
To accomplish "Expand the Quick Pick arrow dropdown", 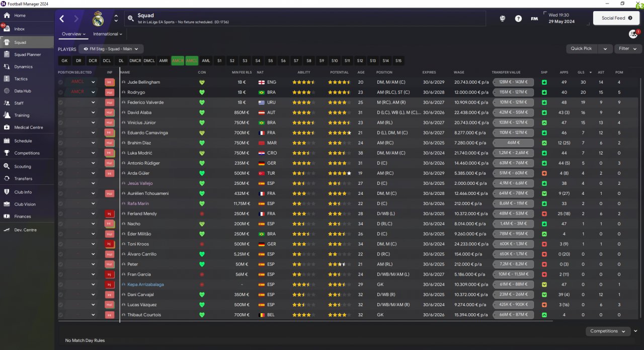I will click(x=605, y=48).
